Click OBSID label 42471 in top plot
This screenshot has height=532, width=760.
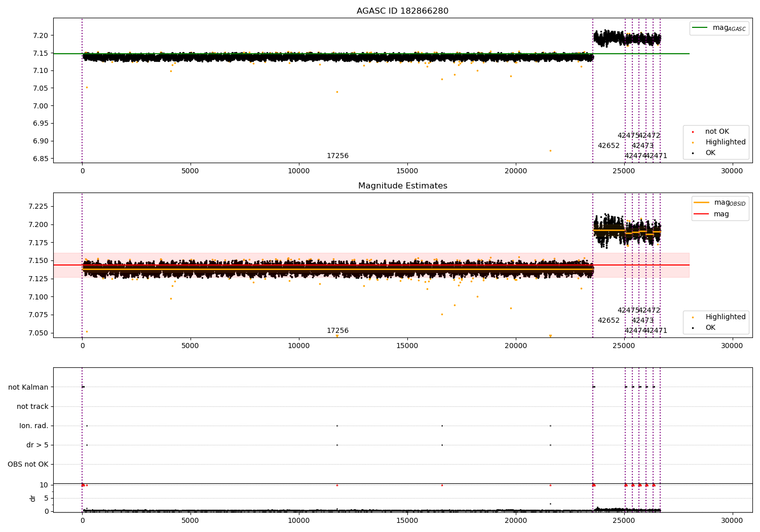pos(656,156)
